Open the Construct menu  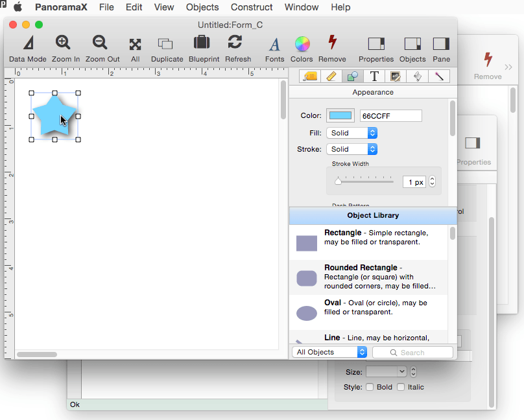[252, 7]
